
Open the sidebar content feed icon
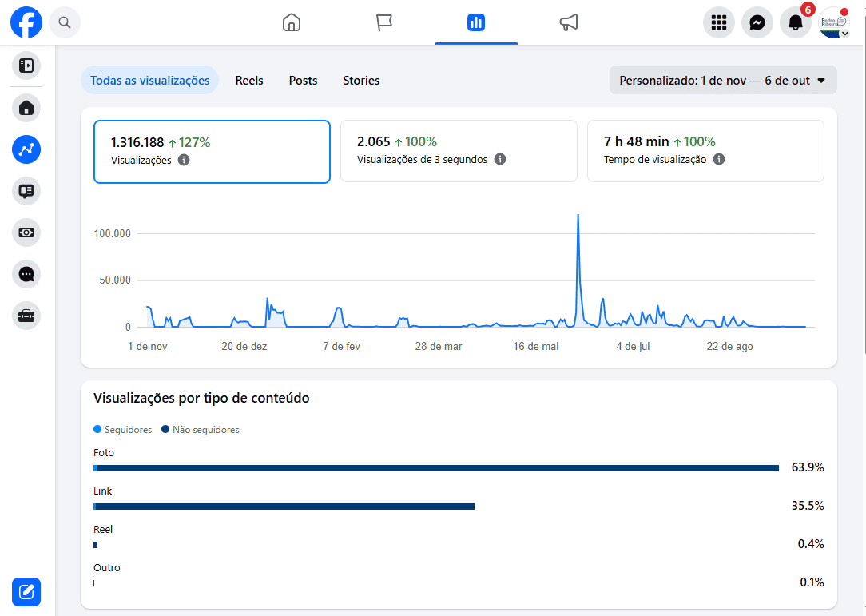pyautogui.click(x=26, y=191)
